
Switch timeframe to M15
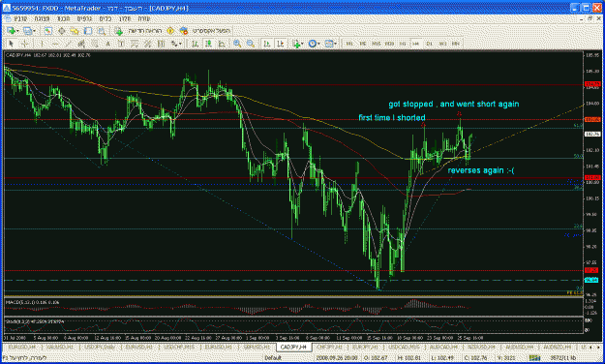tap(377, 44)
